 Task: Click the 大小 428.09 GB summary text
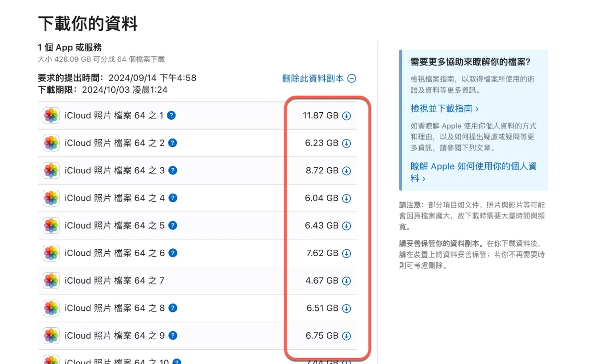pyautogui.click(x=101, y=59)
